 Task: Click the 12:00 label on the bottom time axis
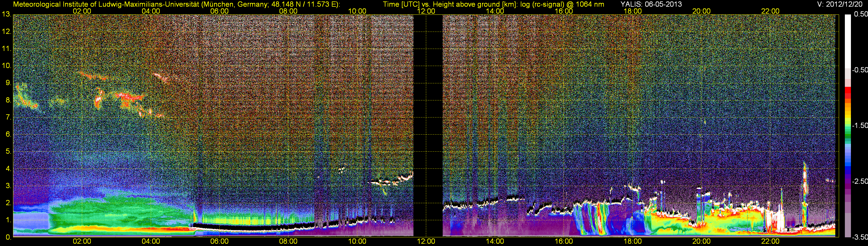pos(426,242)
